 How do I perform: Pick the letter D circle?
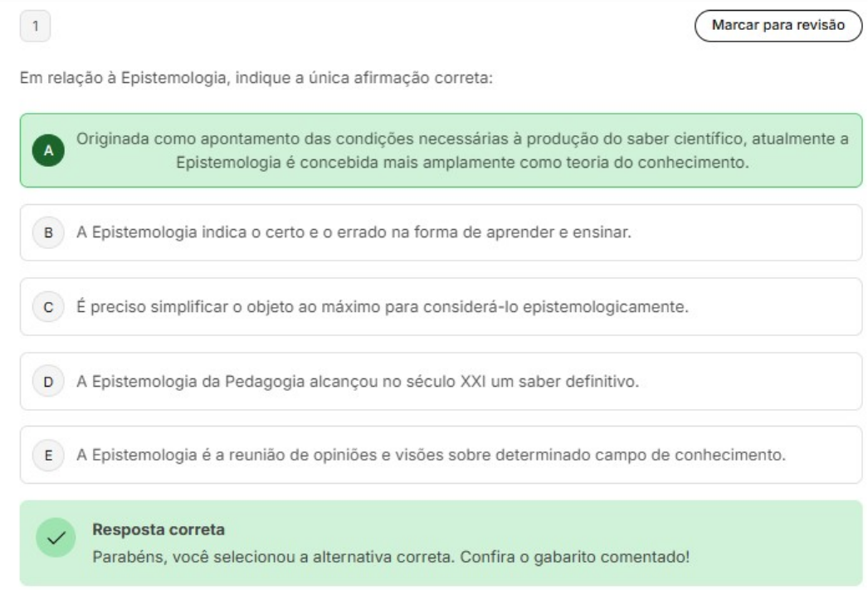point(48,382)
